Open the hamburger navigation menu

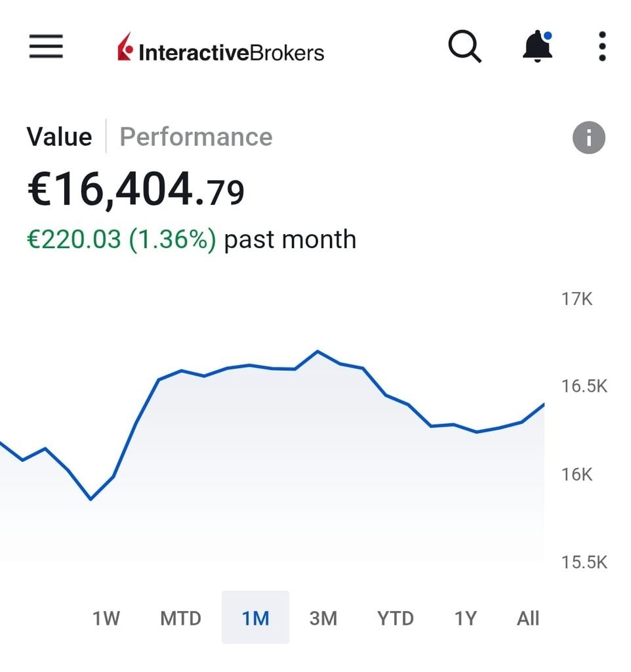click(46, 47)
